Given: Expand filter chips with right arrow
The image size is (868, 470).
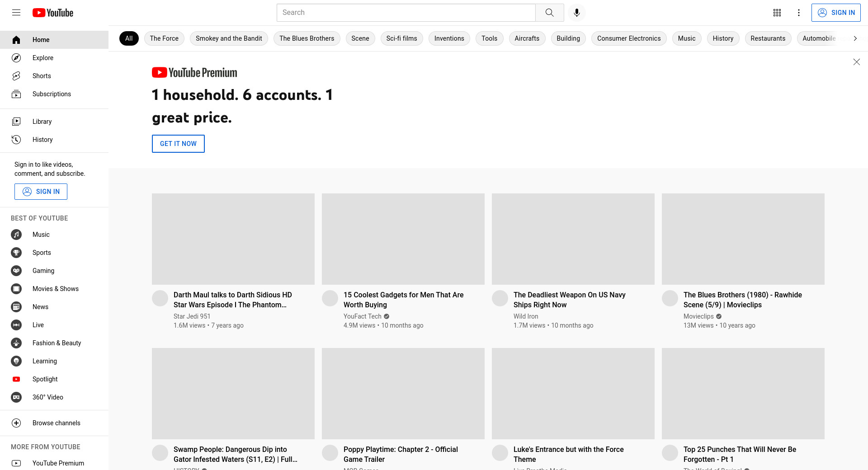Looking at the screenshot, I should pyautogui.click(x=855, y=38).
